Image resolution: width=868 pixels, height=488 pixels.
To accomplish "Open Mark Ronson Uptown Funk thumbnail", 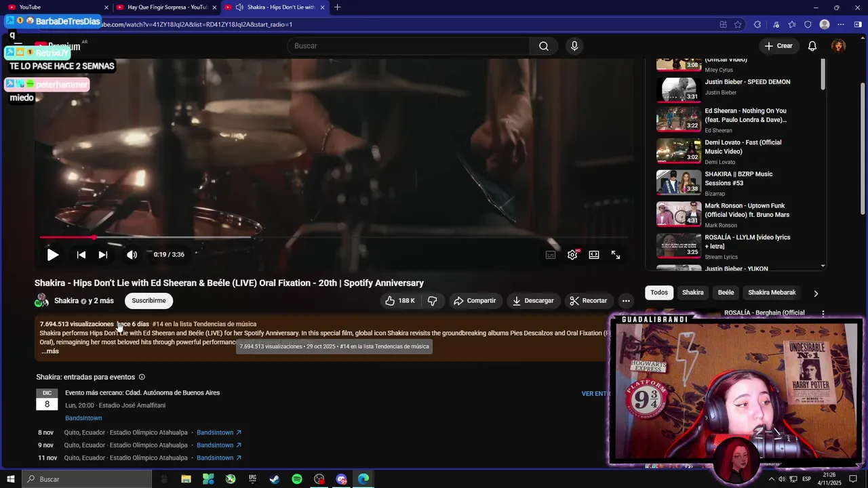I will (679, 213).
